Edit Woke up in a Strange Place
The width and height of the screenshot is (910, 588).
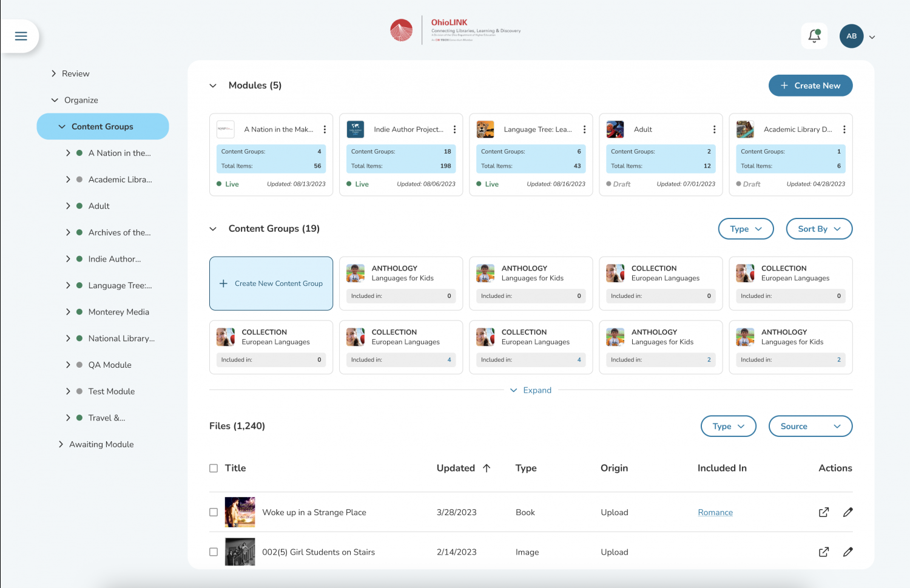[848, 512]
